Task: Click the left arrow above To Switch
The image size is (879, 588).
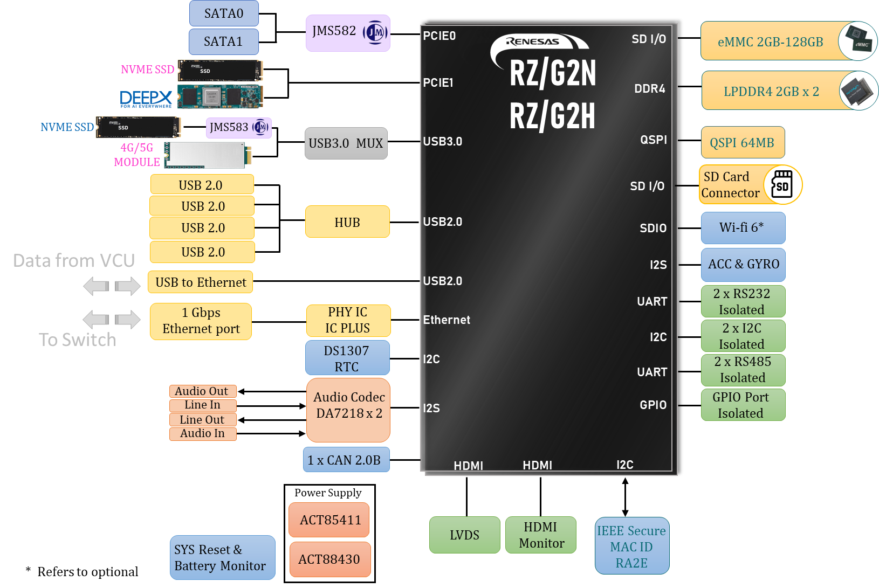Action: pyautogui.click(x=97, y=319)
